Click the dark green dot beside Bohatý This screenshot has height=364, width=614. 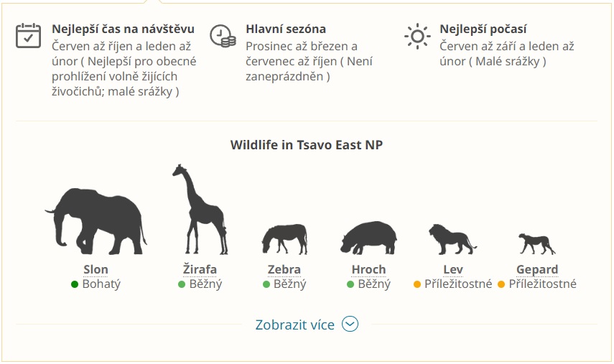pyautogui.click(x=75, y=284)
